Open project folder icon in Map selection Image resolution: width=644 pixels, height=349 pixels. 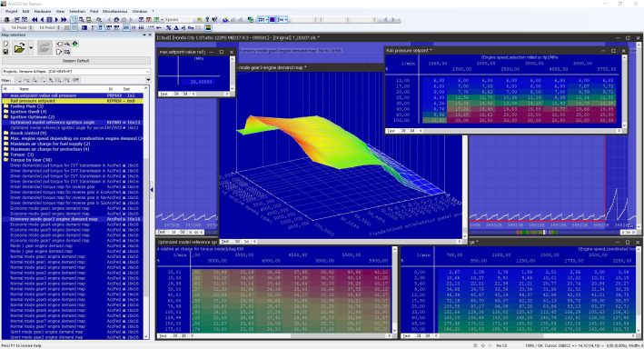19,48
